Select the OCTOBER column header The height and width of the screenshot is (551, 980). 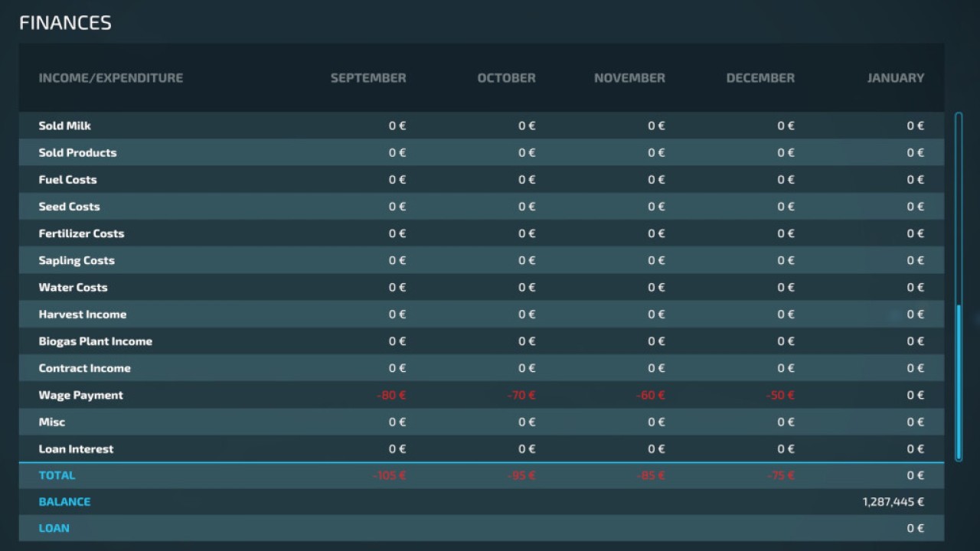coord(506,78)
